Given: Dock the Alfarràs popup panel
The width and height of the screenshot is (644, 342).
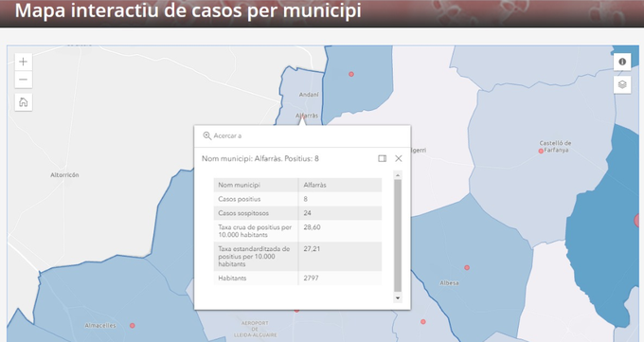Looking at the screenshot, I should click(x=382, y=158).
